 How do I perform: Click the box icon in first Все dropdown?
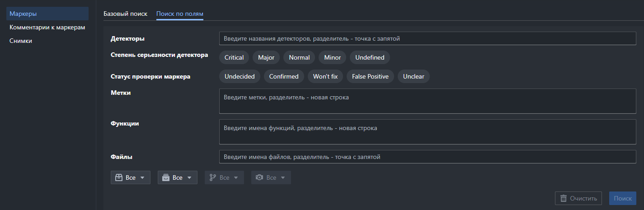[119, 177]
